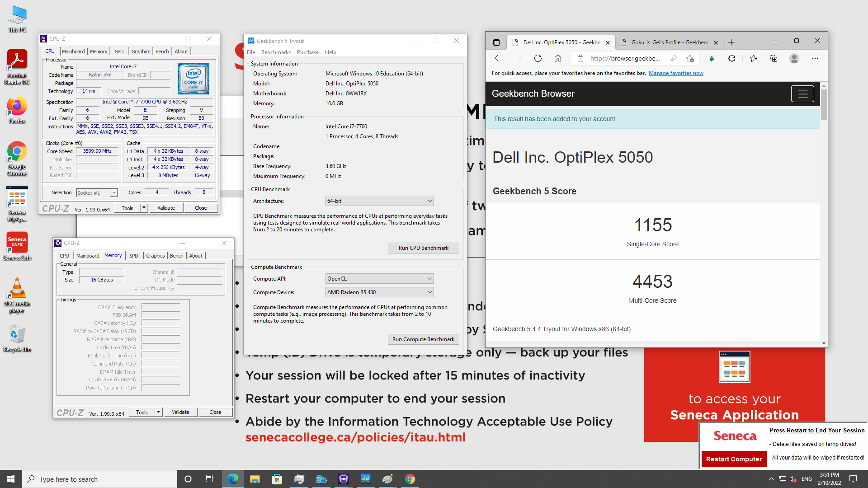The image size is (868, 488).
Task: Click Close button in bottom CPU-Z window
Action: 215,412
